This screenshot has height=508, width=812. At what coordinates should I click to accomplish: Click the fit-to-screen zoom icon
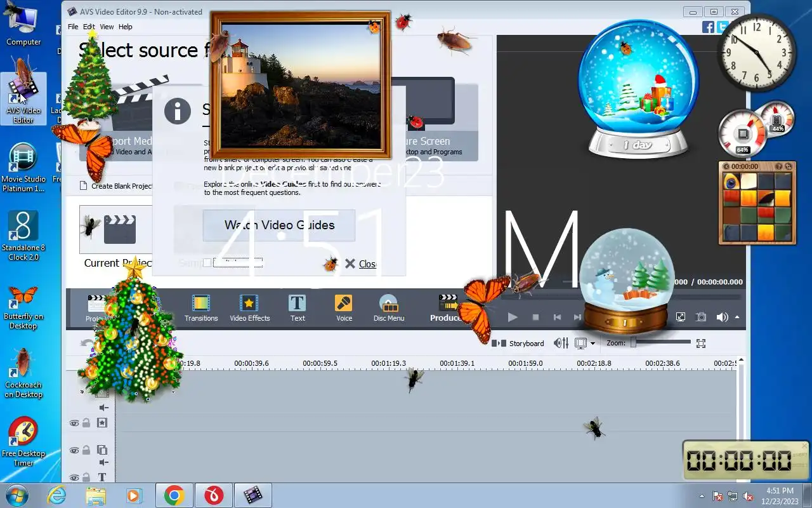(700, 343)
